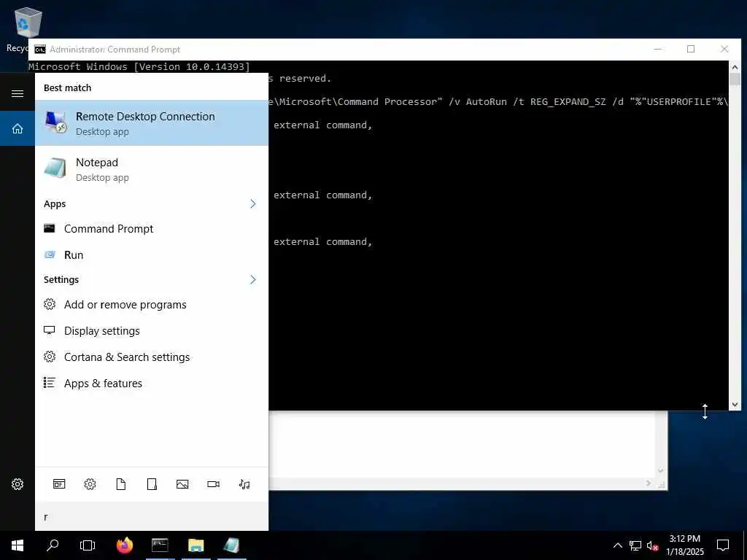This screenshot has height=560, width=747.
Task: Click scroll down arrow in Notepad window behind
Action: (661, 470)
